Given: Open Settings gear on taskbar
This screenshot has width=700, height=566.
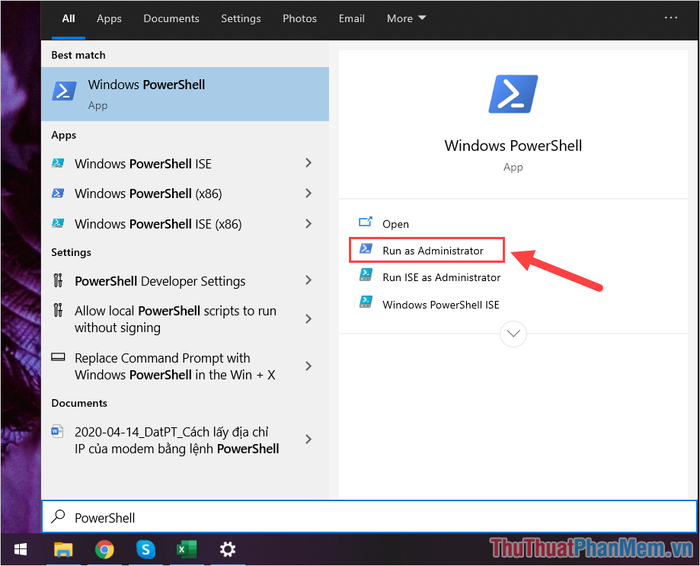Looking at the screenshot, I should click(228, 549).
